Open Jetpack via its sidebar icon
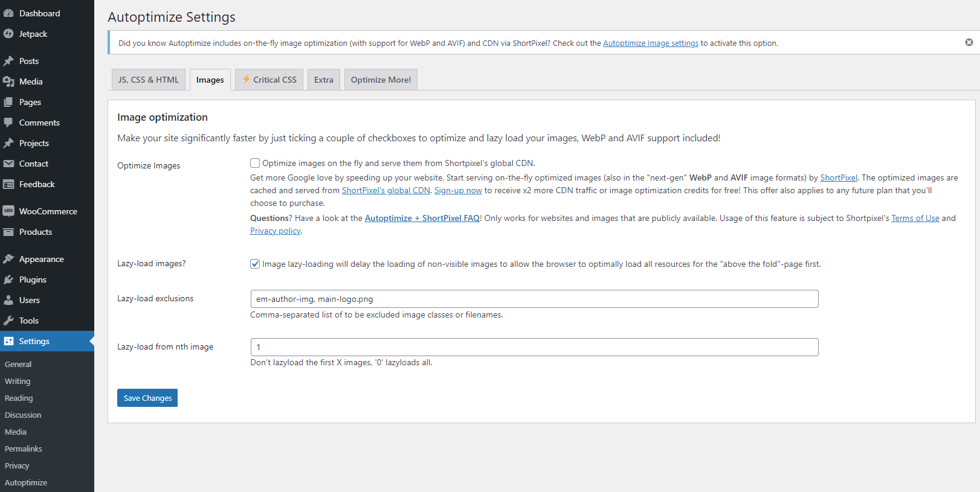 (8, 34)
